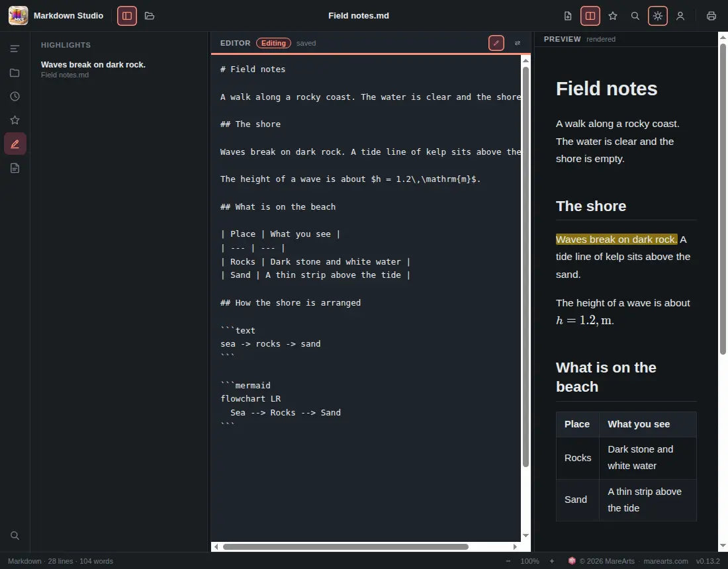Toggle the Editing mode badge
Screen dimensions: 728x569
coord(273,43)
